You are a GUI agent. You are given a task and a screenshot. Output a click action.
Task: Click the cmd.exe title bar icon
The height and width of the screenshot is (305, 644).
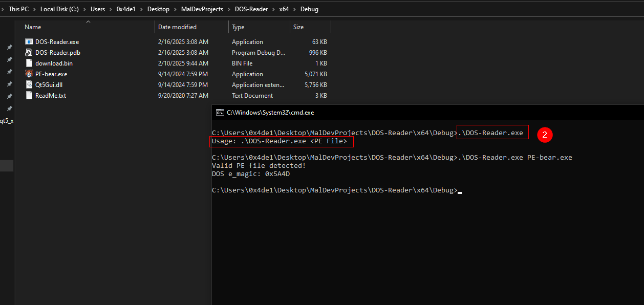[220, 112]
